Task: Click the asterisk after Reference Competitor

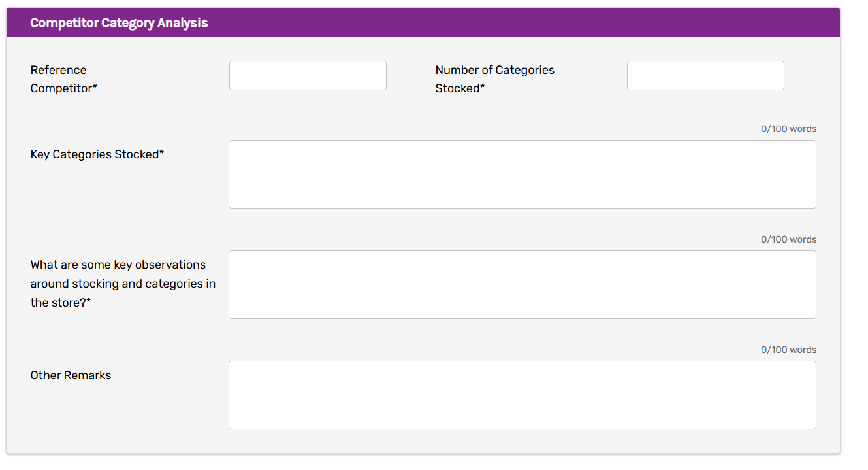Action: pyautogui.click(x=95, y=88)
